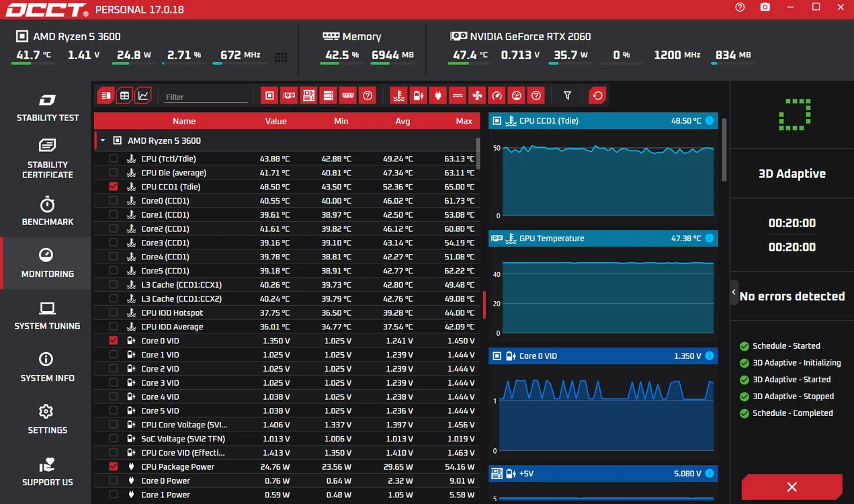Toggle the voltage sensor filter icon

point(419,95)
